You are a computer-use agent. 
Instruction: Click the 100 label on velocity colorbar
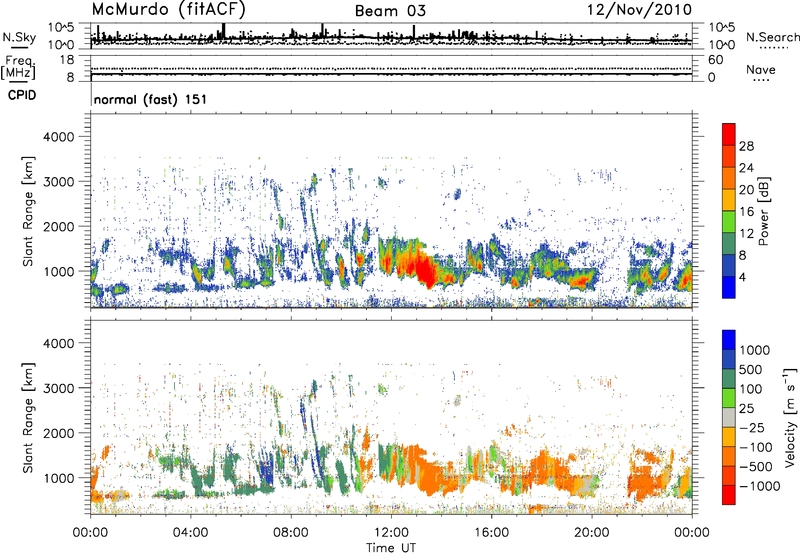[751, 389]
